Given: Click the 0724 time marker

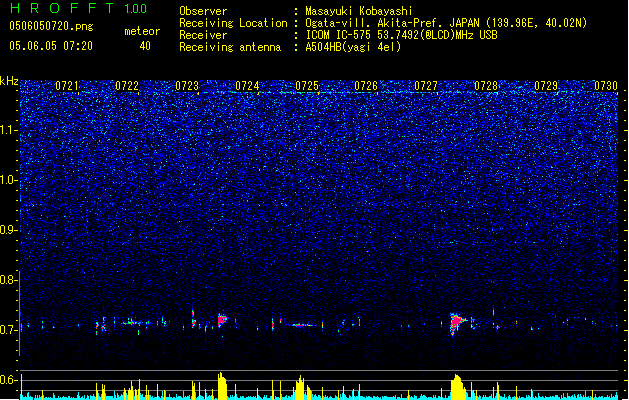Looking at the screenshot, I should [x=247, y=86].
